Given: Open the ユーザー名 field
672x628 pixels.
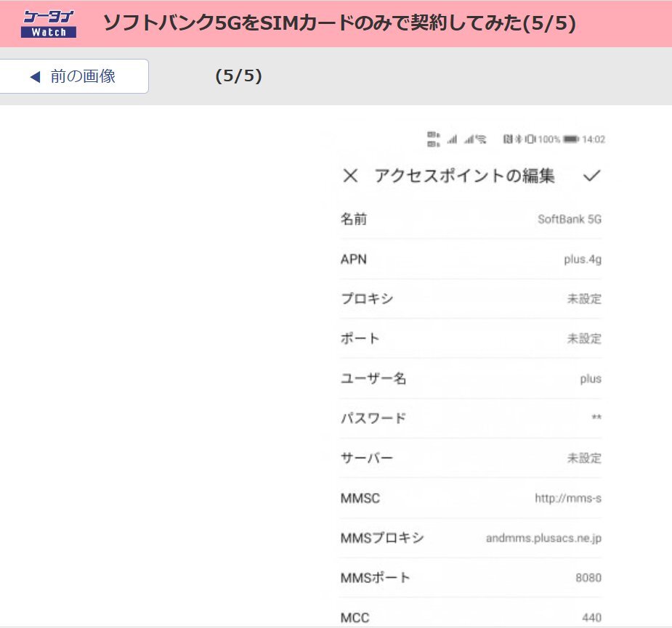Looking at the screenshot, I should [x=471, y=379].
